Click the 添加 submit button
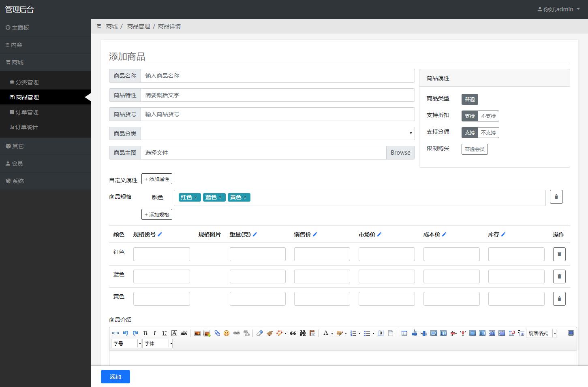The height and width of the screenshot is (387, 588). coord(115,377)
